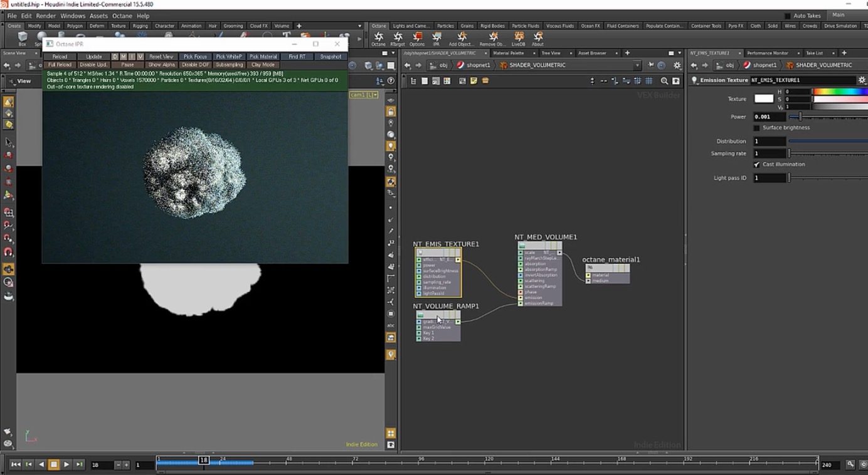Click the pin icon in network editor path bar

click(651, 65)
